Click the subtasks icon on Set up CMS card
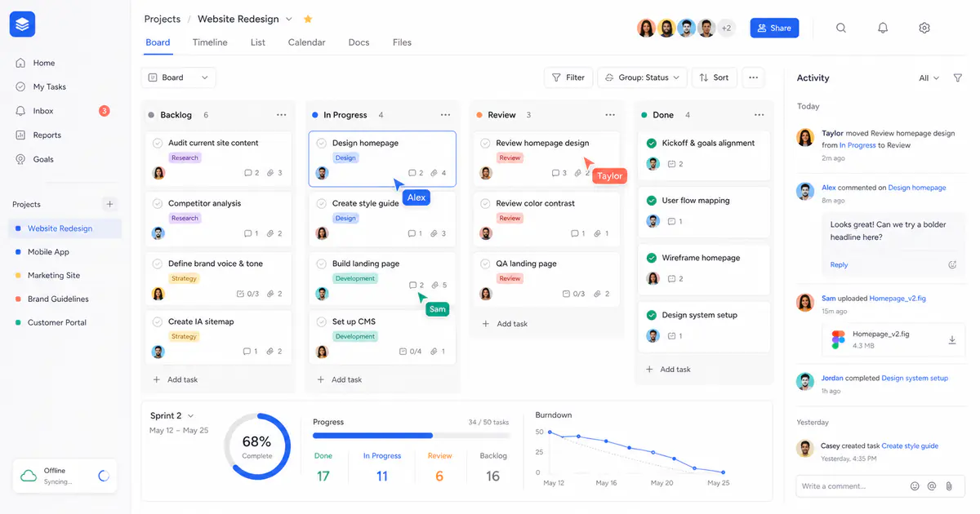This screenshot has height=514, width=980. coord(403,352)
